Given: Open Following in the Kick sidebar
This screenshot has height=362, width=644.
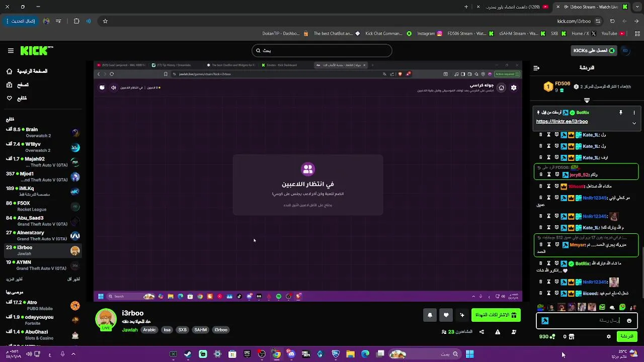Looking at the screenshot, I should [17, 98].
